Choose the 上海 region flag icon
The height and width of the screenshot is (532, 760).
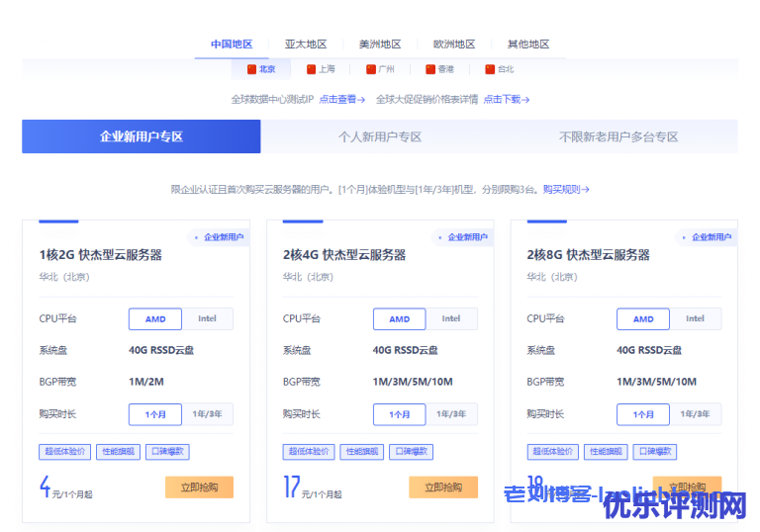pos(311,69)
